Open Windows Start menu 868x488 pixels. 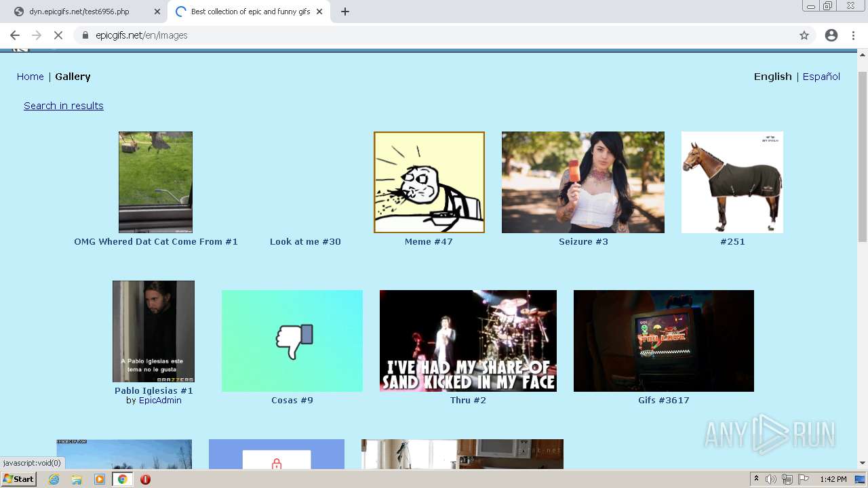18,479
